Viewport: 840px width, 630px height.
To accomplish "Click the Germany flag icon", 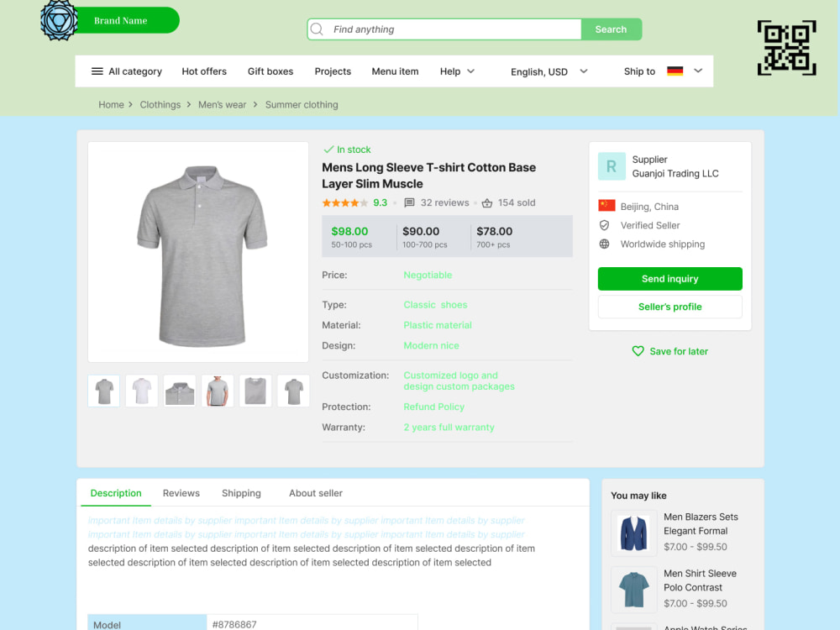I will (675, 71).
